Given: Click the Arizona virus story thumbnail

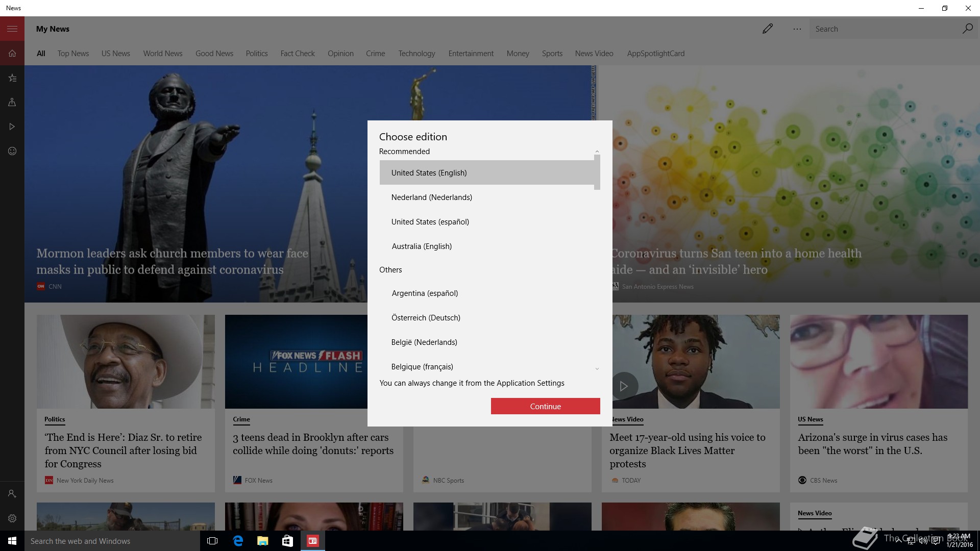Looking at the screenshot, I should coord(878,361).
